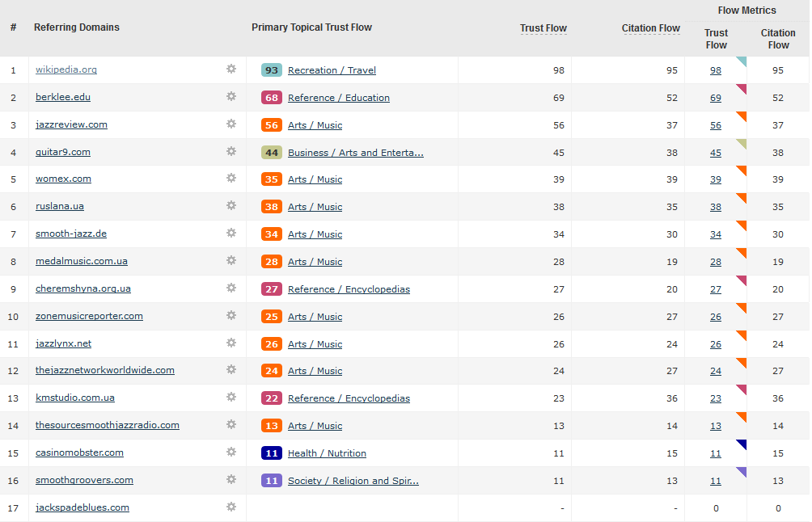The height and width of the screenshot is (522, 812).
Task: Click Flow Metrics Trust Flow link 69
Action: (x=716, y=98)
